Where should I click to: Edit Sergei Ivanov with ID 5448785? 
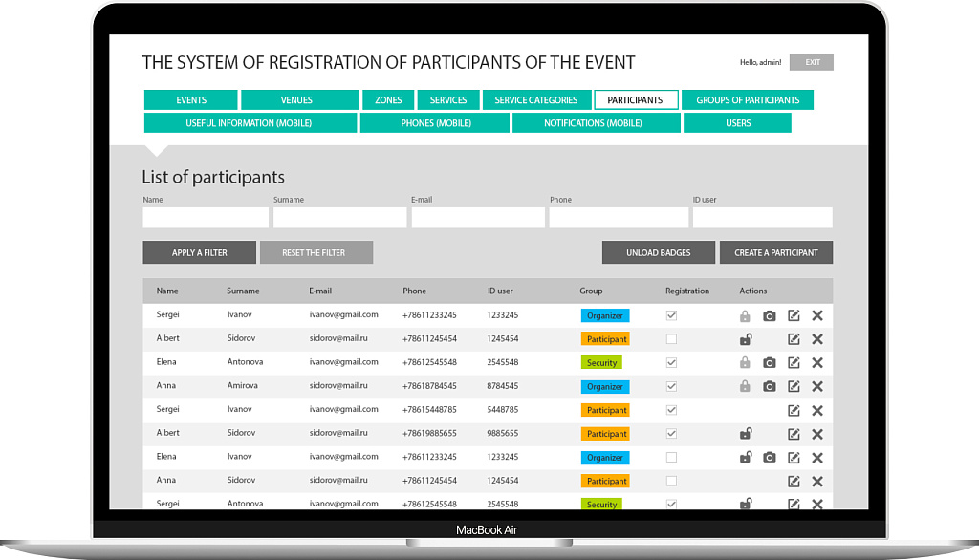pos(794,410)
